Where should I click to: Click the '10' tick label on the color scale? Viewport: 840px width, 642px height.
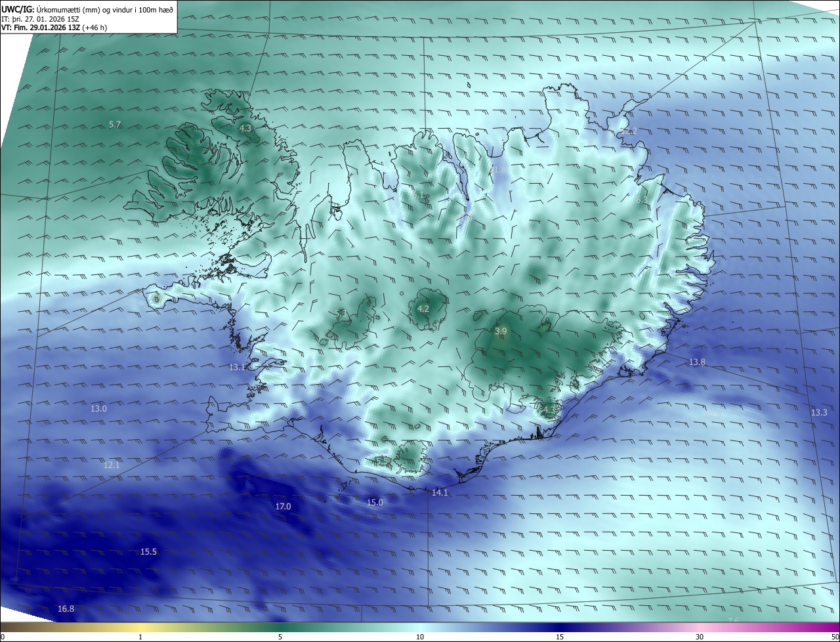click(420, 637)
